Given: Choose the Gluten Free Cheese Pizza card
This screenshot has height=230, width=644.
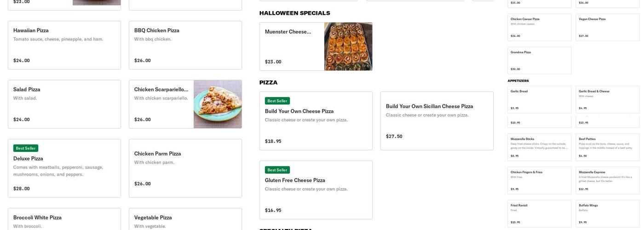Looking at the screenshot, I should [x=316, y=190].
